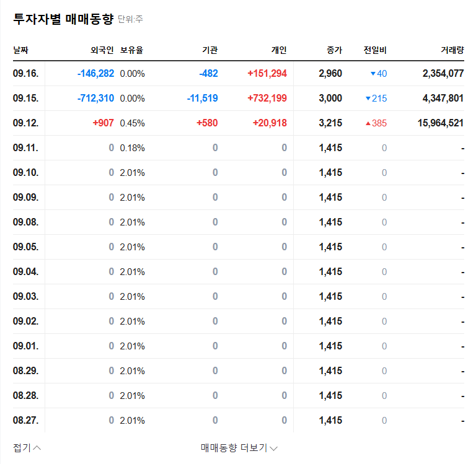Click the 날짜 column header
Viewport: 476px width, 464px height.
click(20, 50)
